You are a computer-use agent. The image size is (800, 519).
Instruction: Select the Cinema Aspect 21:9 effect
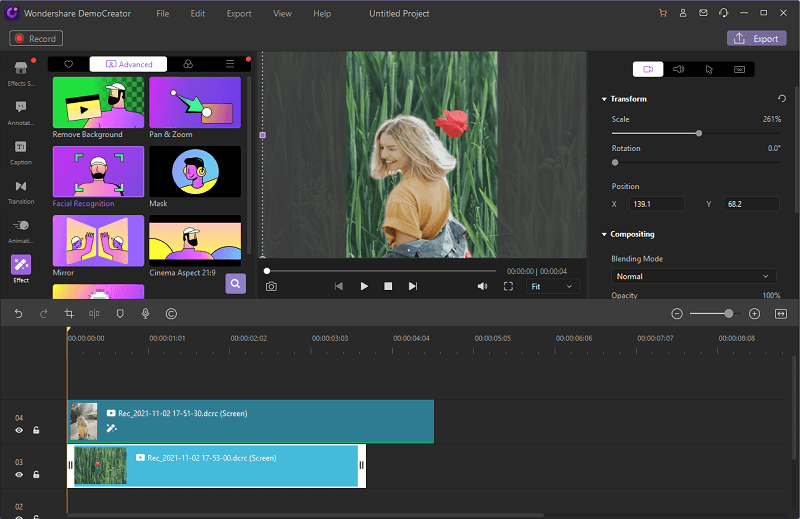(195, 246)
